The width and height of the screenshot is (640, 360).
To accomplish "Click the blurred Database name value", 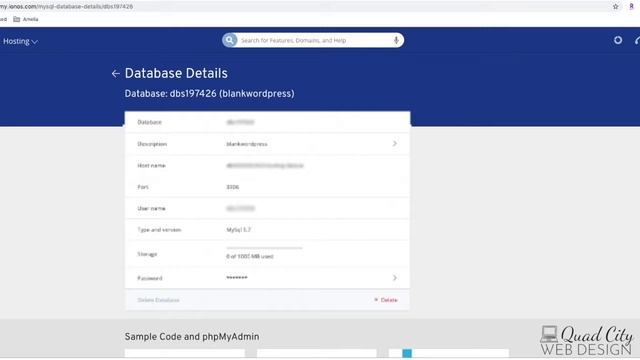I will click(x=240, y=122).
